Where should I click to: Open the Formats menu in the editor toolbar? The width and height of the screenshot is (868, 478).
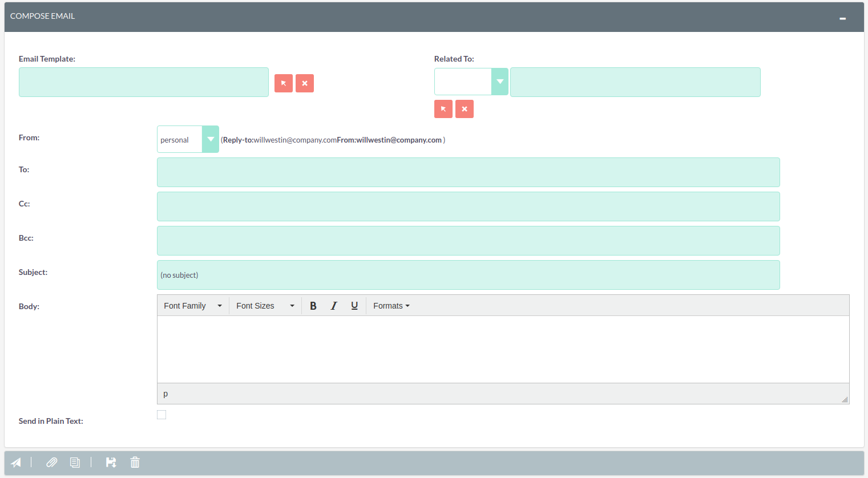click(x=391, y=305)
